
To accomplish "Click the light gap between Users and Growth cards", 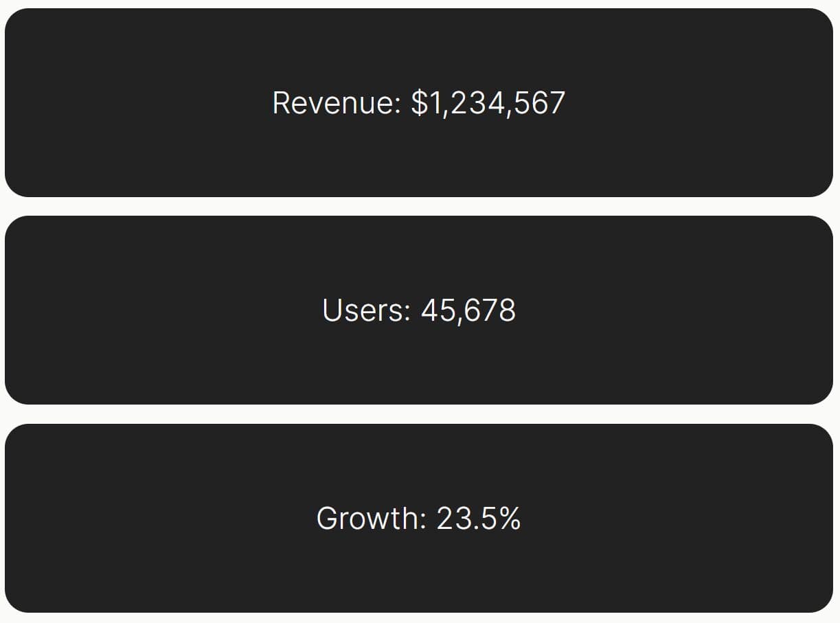I will (419, 414).
